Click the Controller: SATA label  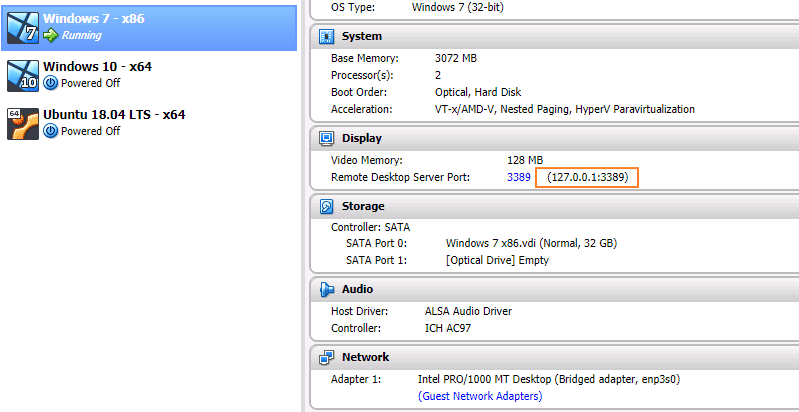click(x=370, y=227)
